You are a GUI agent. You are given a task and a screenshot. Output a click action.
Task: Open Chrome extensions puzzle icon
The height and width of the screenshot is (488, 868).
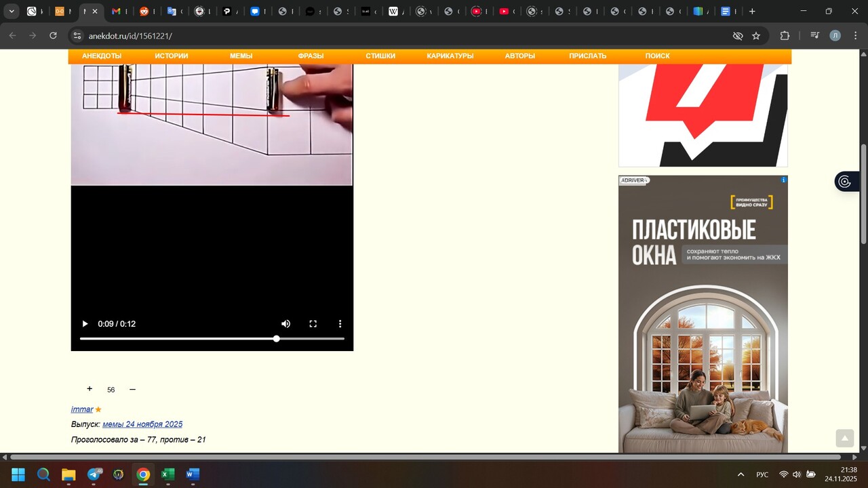pos(785,36)
